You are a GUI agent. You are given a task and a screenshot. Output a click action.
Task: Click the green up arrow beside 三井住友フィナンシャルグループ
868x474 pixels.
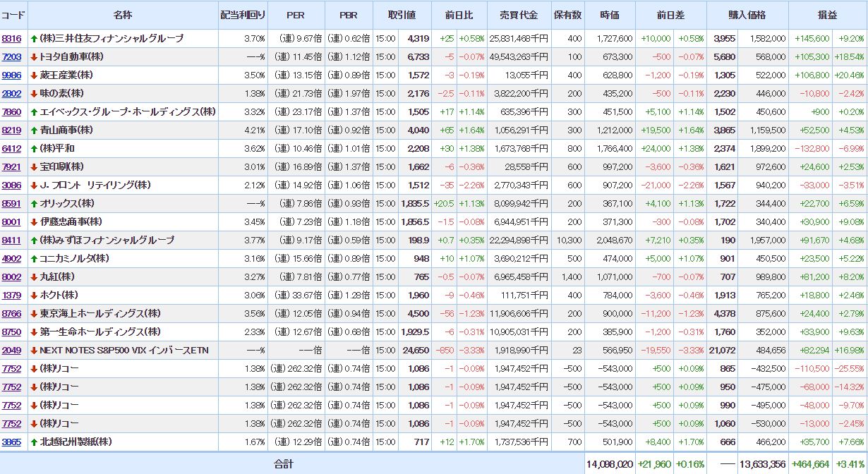[34, 39]
